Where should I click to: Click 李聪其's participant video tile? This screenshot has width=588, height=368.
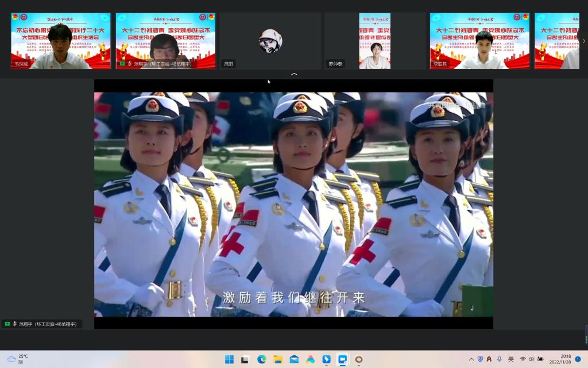coord(479,41)
